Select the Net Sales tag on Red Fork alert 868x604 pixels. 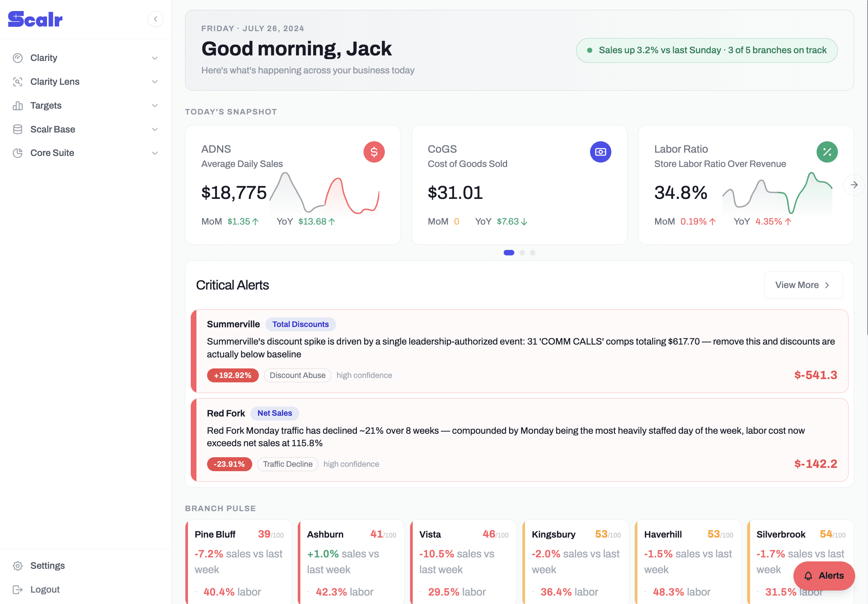(x=275, y=413)
